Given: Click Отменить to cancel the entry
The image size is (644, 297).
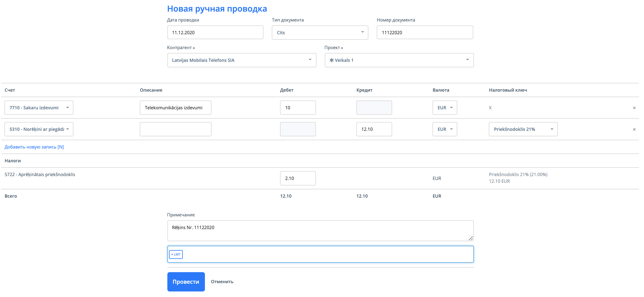Looking at the screenshot, I should click(222, 282).
